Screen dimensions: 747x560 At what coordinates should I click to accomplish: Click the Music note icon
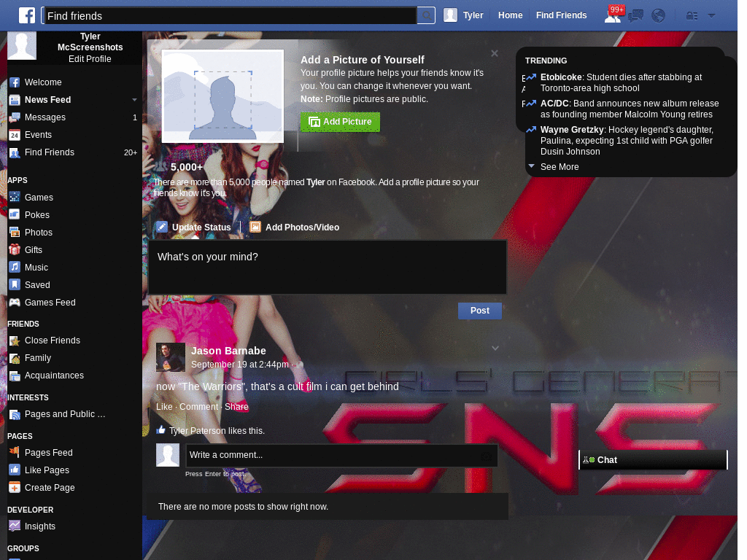(x=15, y=267)
